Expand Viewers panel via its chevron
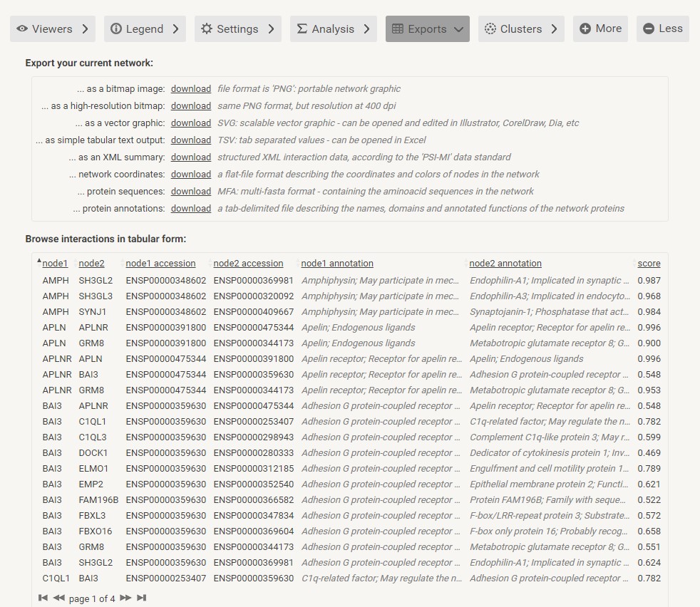This screenshot has width=700, height=607. (x=86, y=28)
